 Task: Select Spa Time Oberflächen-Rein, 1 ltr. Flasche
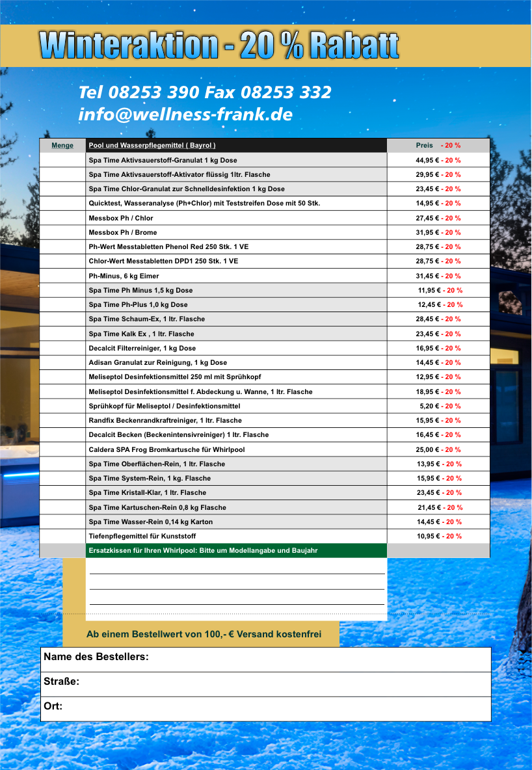157,464
